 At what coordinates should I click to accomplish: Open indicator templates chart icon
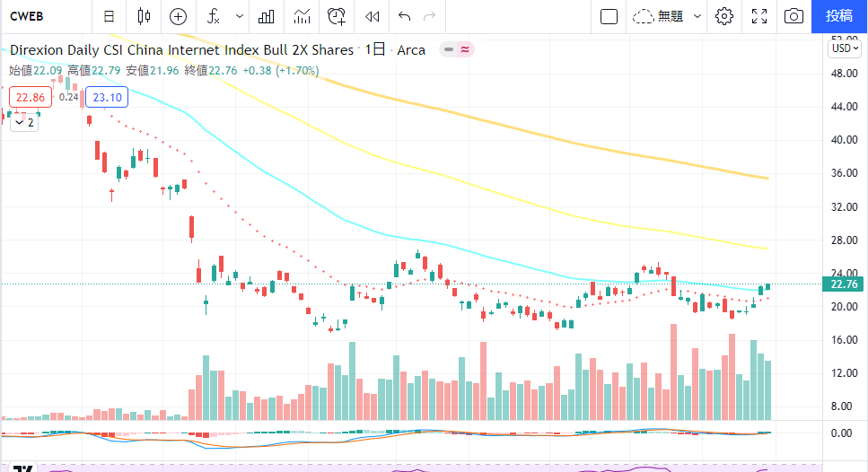(302, 16)
